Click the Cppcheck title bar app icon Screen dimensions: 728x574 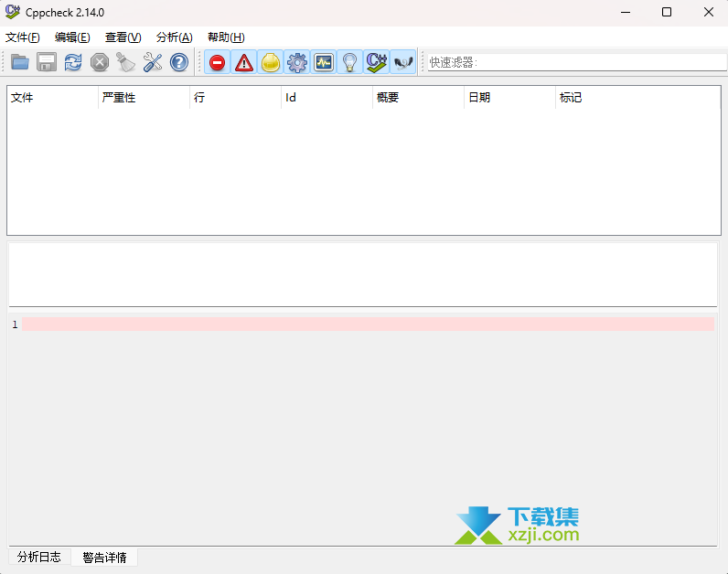13,12
